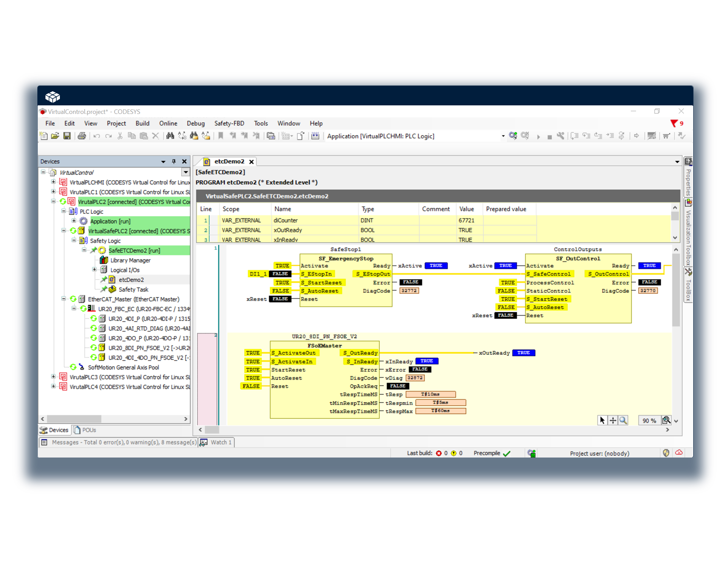Image resolution: width=728 pixels, height=565 pixels.
Task: Redo the last undone action
Action: click(109, 136)
